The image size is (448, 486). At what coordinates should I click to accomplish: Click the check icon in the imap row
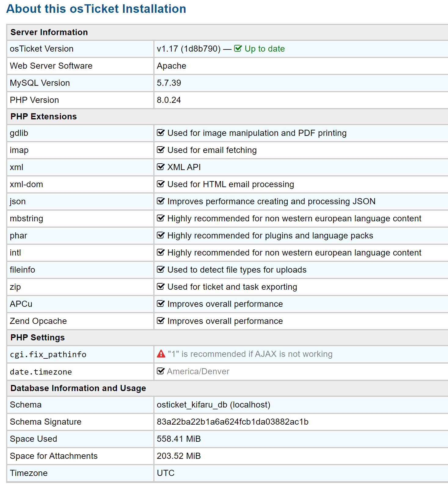[x=161, y=150]
